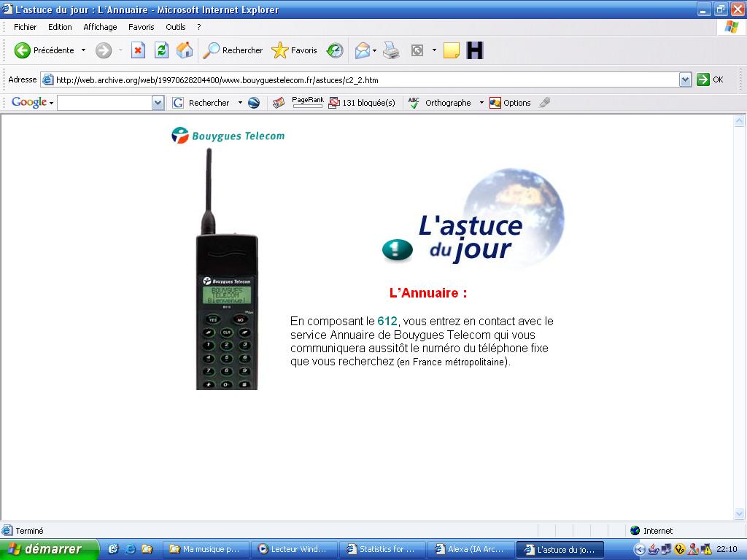This screenshot has width=747, height=560.
Task: Open the Favoris menu
Action: click(141, 27)
